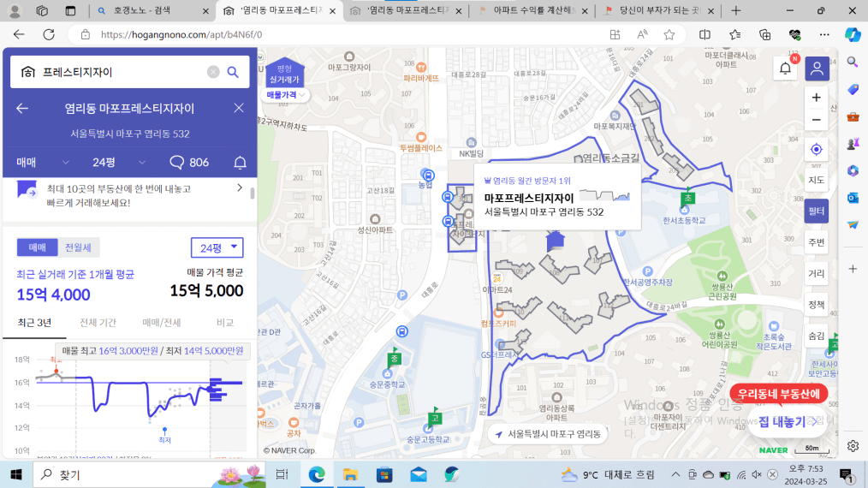Viewport: 868px width, 488px height.
Task: Open Copilot icon in Edge toolbar
Action: click(x=853, y=34)
